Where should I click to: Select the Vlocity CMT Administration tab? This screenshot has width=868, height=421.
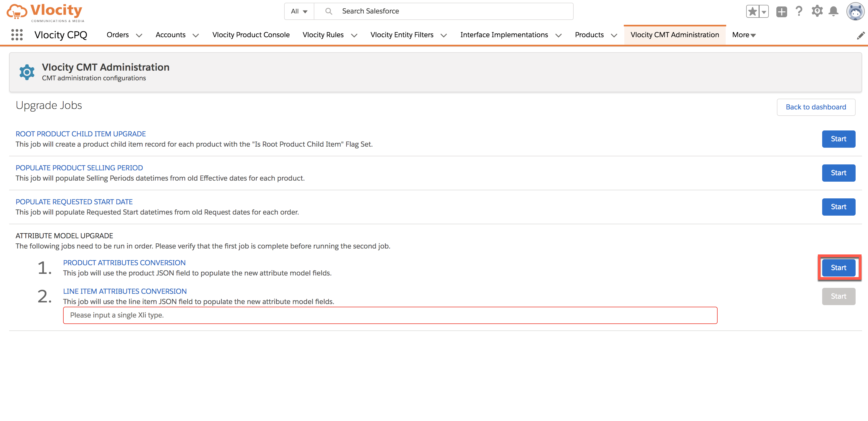(674, 35)
